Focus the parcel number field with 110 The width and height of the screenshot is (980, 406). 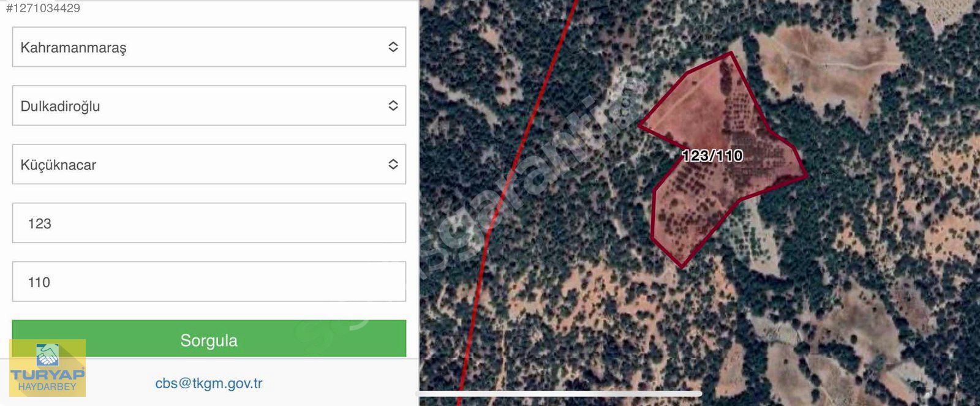click(x=209, y=282)
